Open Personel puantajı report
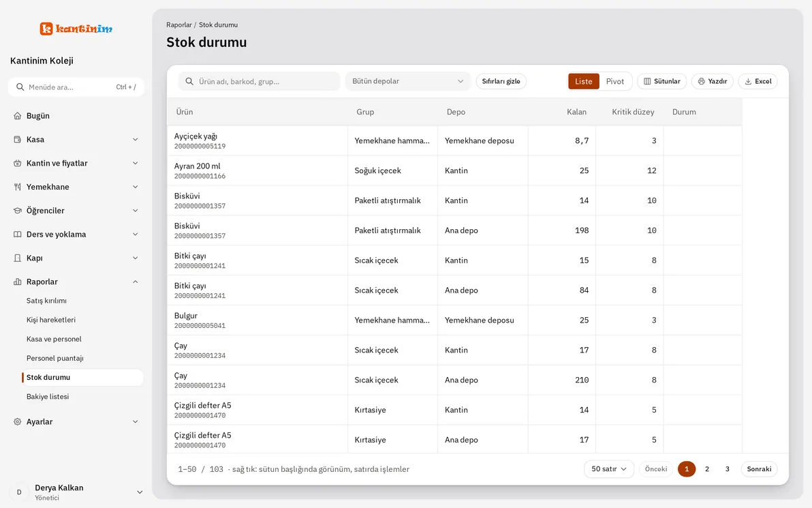 [55, 358]
